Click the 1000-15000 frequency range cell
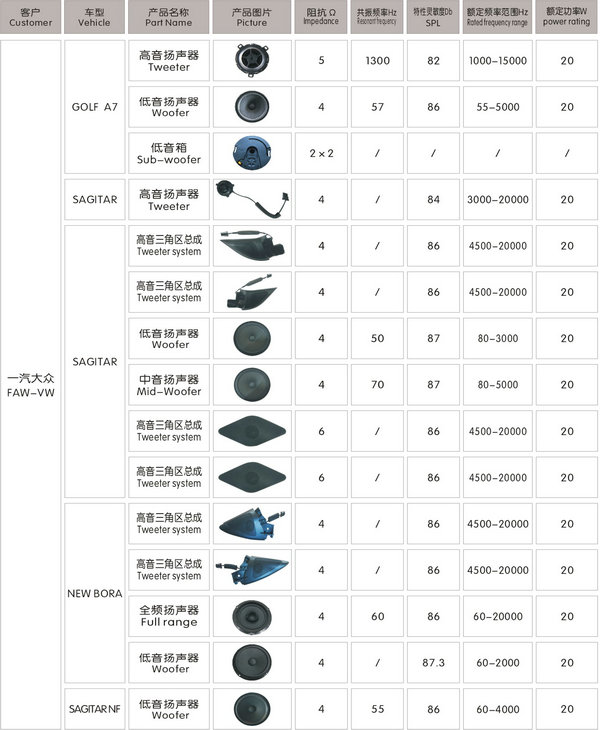This screenshot has width=600, height=730. click(497, 61)
